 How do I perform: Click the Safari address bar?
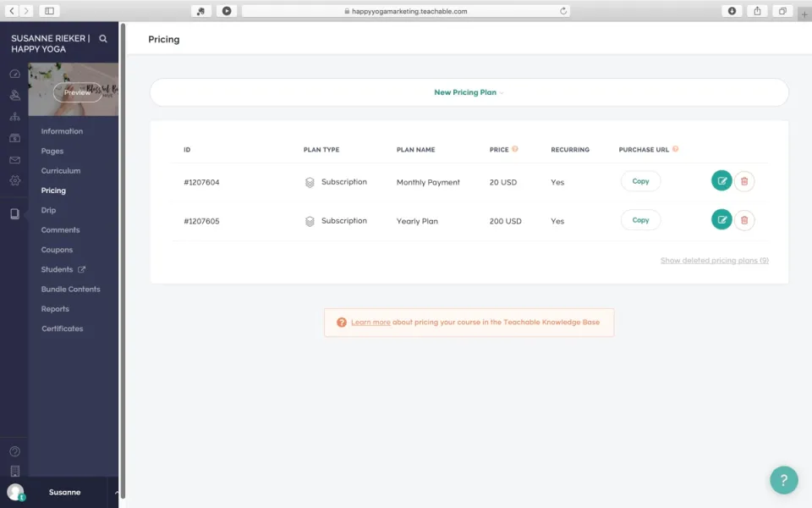406,11
